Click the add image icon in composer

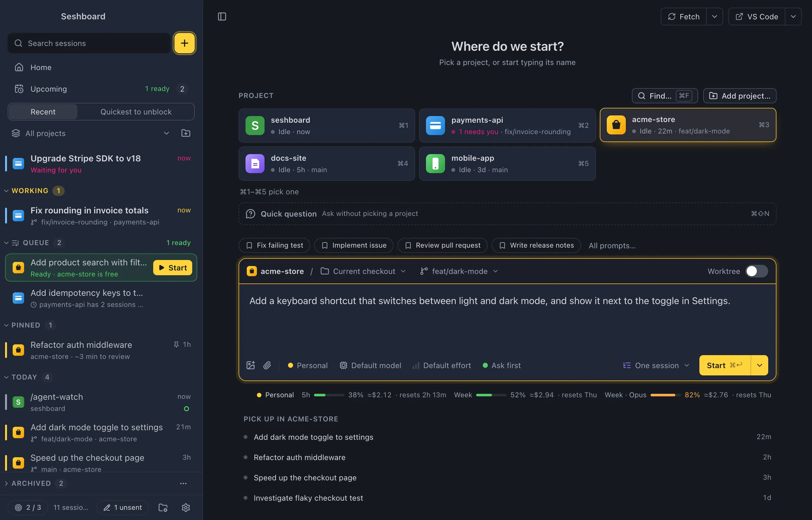[x=251, y=365]
